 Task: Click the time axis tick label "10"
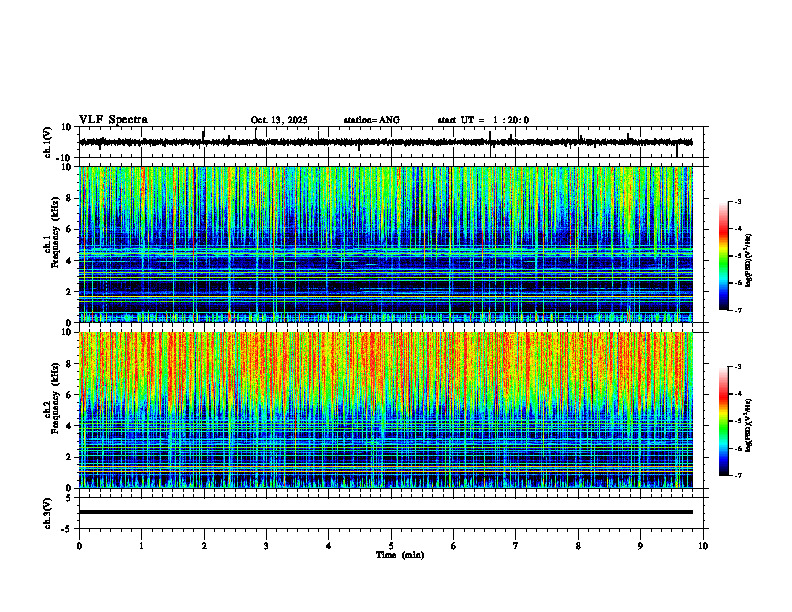(x=703, y=546)
